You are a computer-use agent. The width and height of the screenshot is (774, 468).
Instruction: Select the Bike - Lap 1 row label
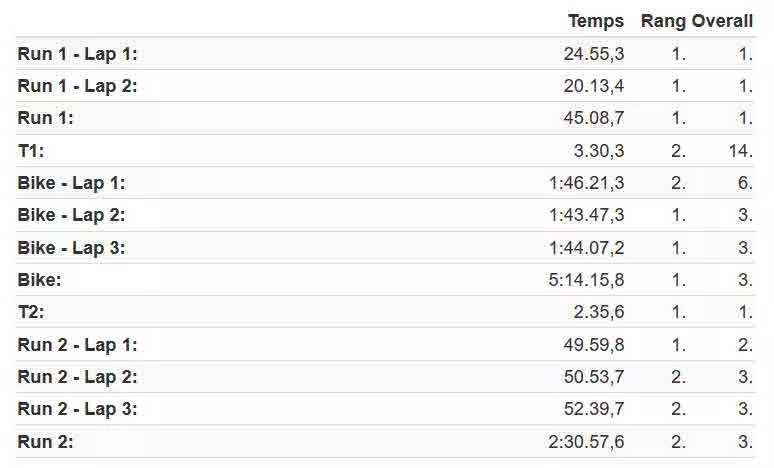tap(72, 183)
